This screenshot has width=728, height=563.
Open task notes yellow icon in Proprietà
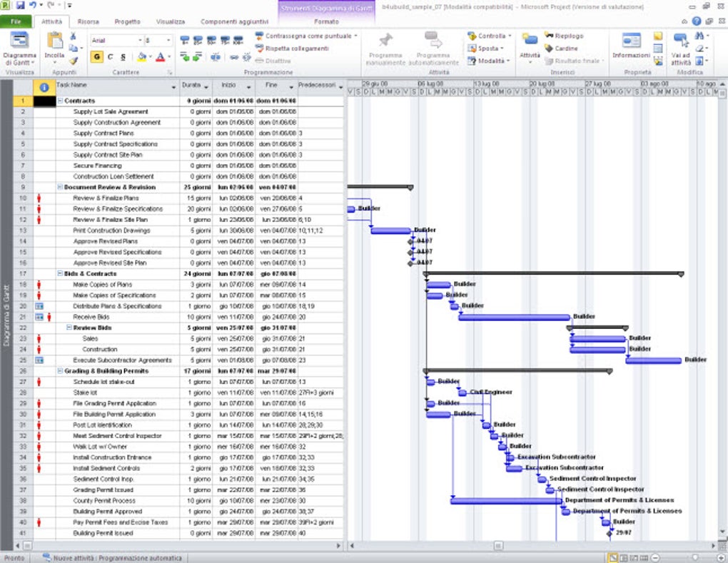coord(658,36)
